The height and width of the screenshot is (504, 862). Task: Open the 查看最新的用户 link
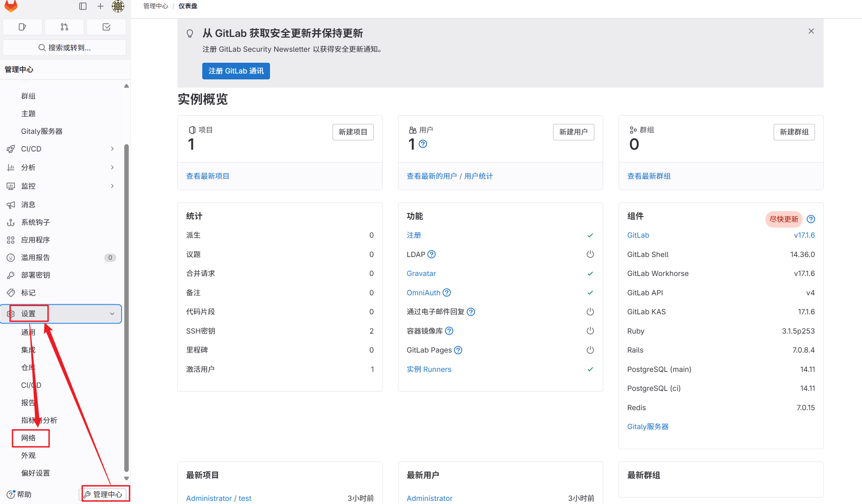pyautogui.click(x=432, y=176)
